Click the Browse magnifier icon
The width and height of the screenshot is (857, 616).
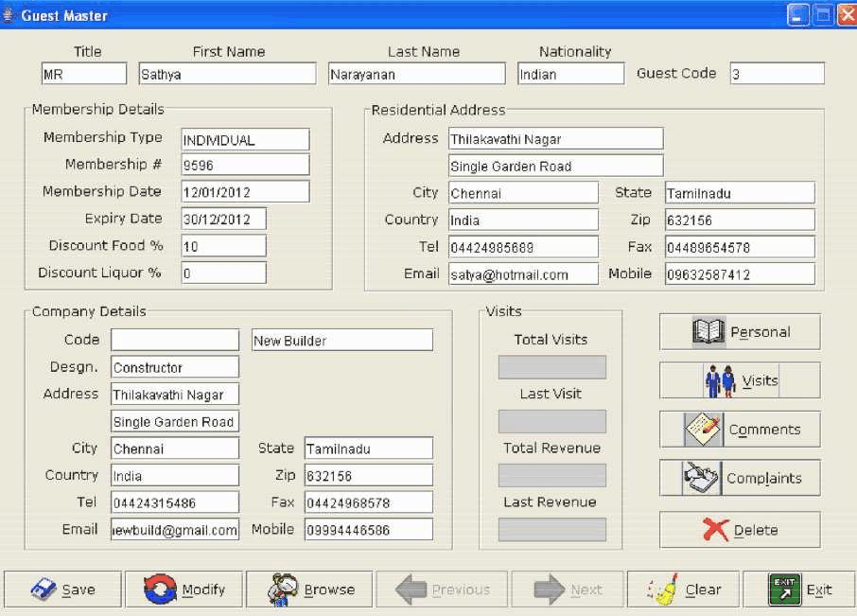tap(283, 590)
